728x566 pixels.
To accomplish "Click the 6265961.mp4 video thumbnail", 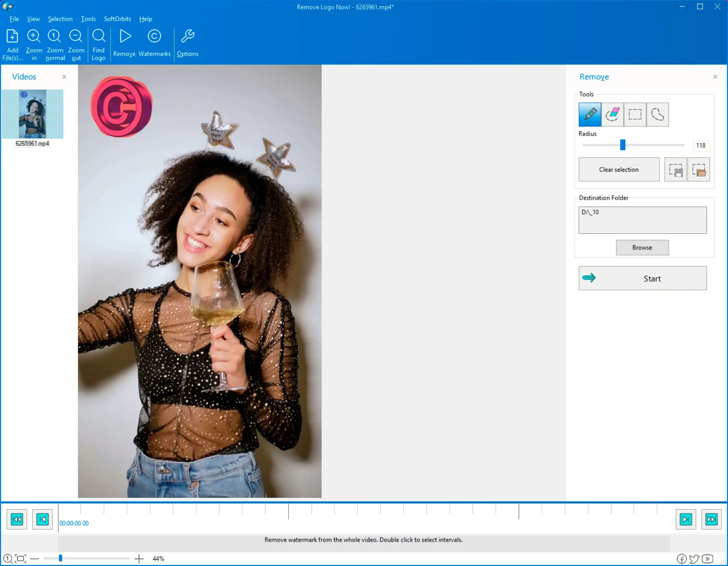I will (32, 113).
